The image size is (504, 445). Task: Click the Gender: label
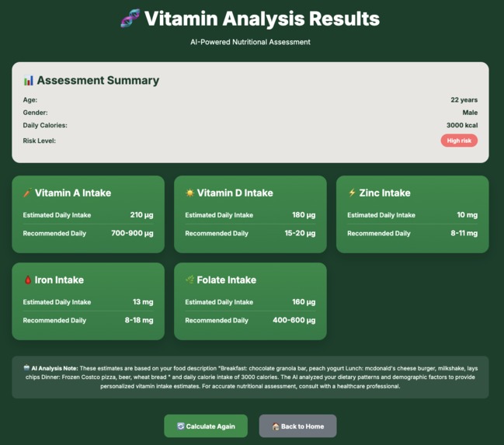click(35, 113)
